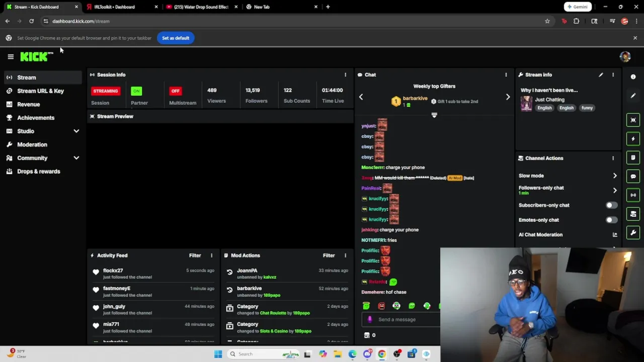Click the address bar URL
644x362 pixels.
[81, 21]
